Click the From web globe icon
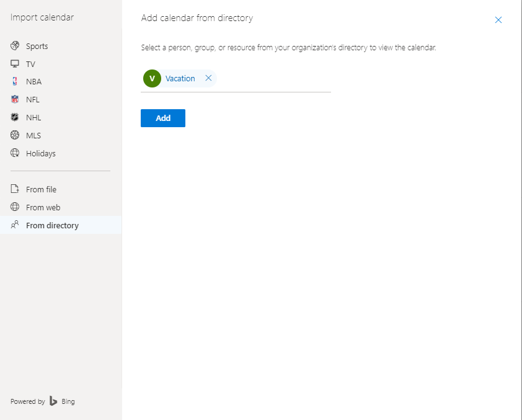This screenshot has width=522, height=420. (x=15, y=207)
